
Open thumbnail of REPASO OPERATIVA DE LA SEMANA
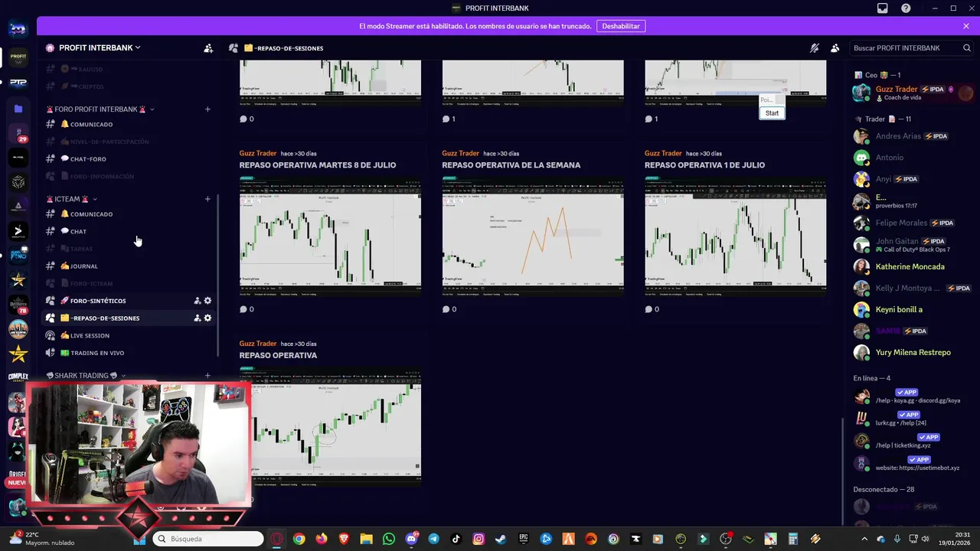[x=533, y=236]
